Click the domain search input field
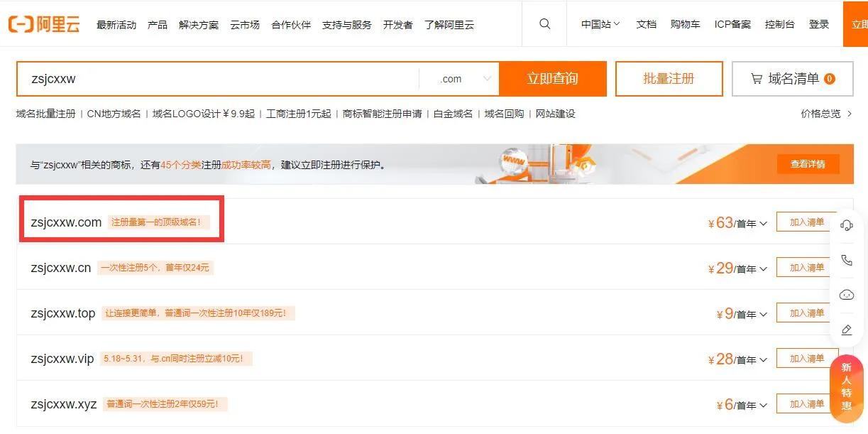 [213, 79]
